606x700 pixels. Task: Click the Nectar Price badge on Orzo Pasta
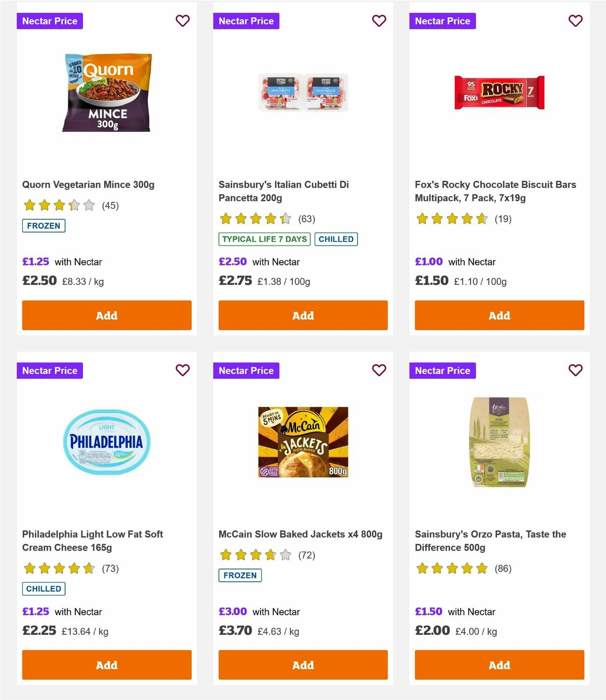(442, 370)
